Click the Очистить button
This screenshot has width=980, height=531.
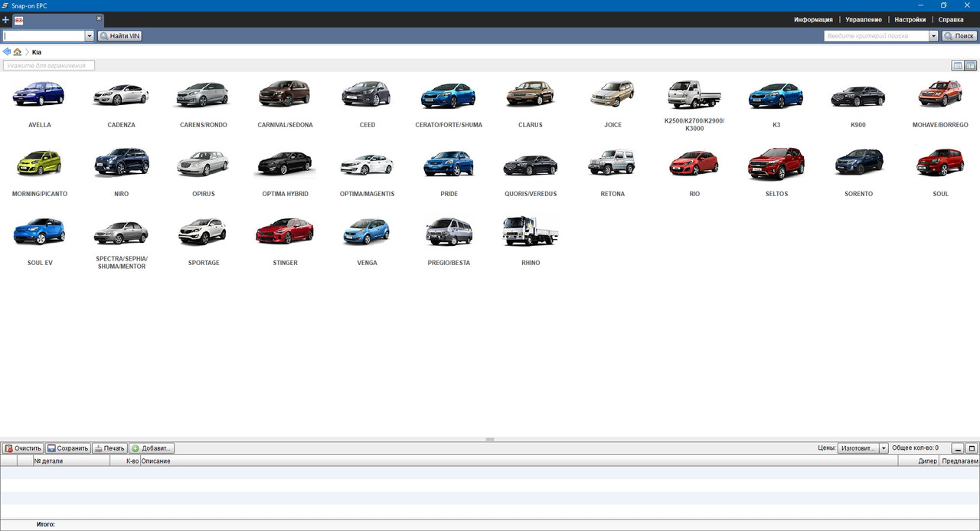coord(23,448)
